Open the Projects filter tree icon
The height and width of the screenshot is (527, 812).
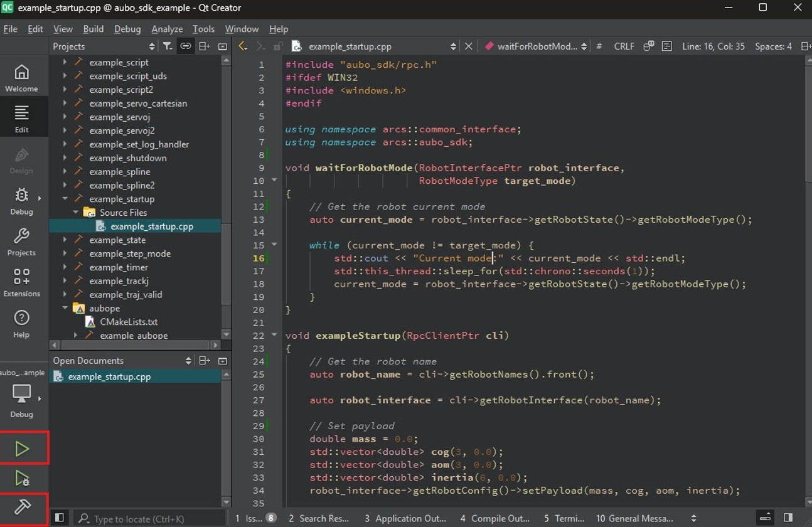pos(168,46)
